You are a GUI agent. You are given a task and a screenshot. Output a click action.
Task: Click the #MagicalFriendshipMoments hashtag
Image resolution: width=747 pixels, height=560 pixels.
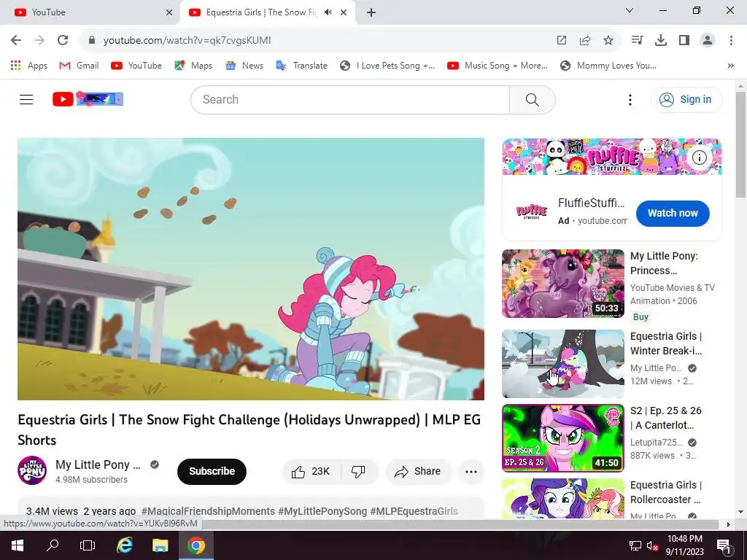click(x=208, y=511)
